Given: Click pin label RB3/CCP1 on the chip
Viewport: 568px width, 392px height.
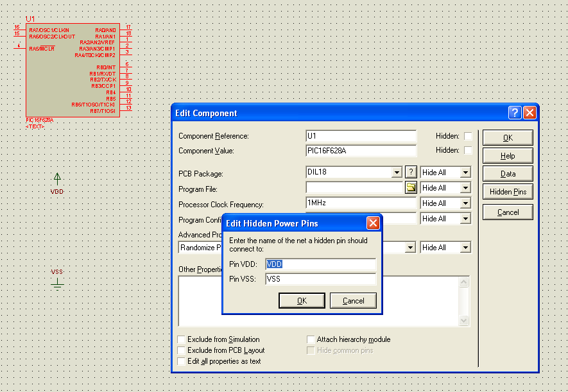Looking at the screenshot, I should [103, 86].
